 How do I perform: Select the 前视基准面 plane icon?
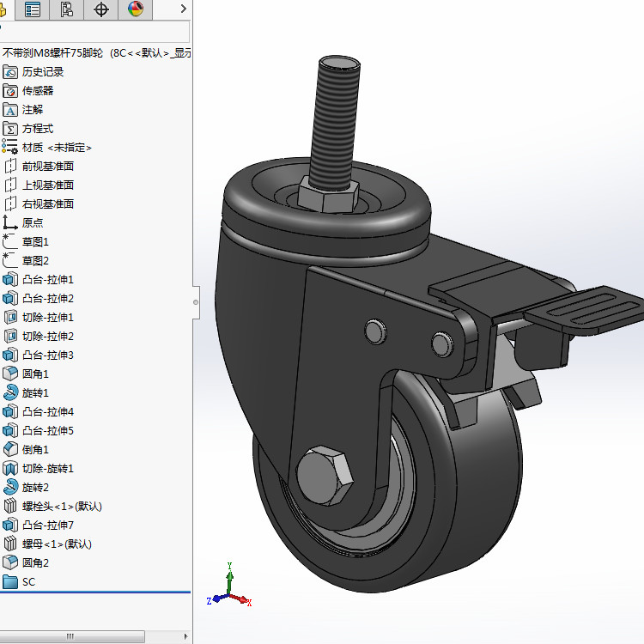[10, 167]
